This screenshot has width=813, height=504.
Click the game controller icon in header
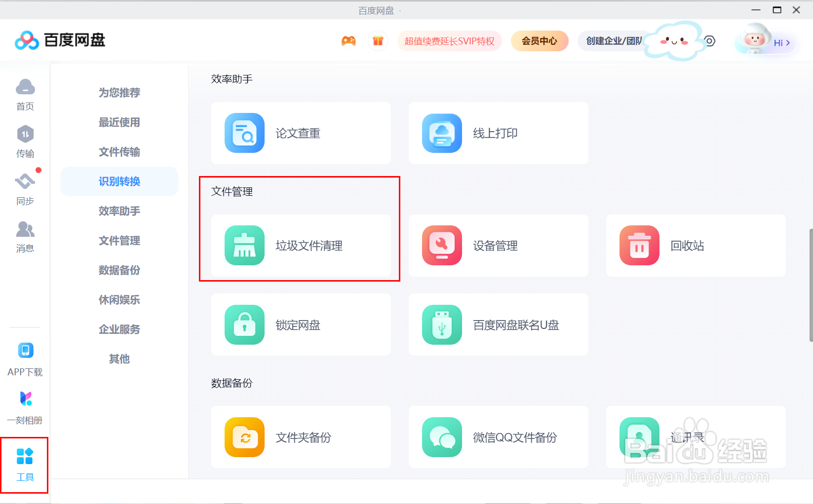point(348,41)
